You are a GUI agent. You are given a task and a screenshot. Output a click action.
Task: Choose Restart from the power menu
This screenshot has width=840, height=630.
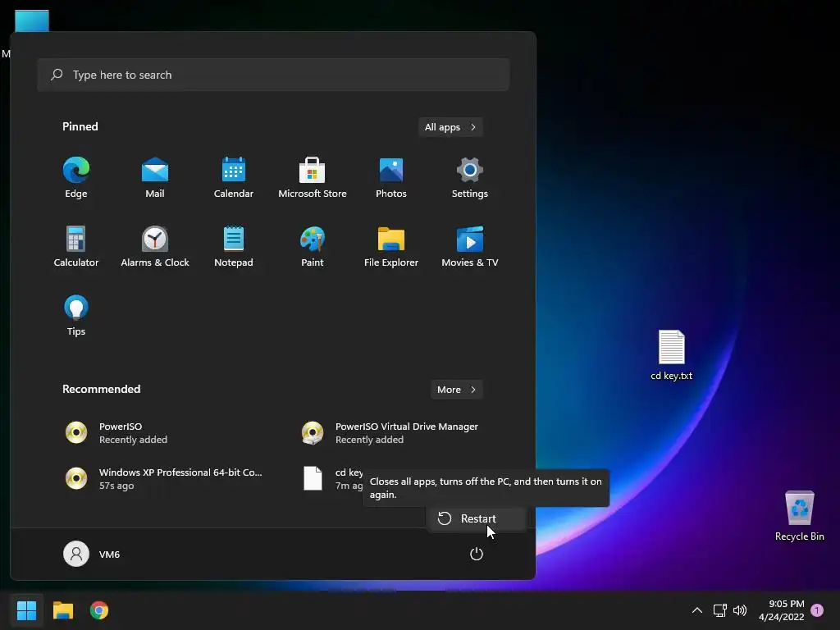click(x=477, y=518)
